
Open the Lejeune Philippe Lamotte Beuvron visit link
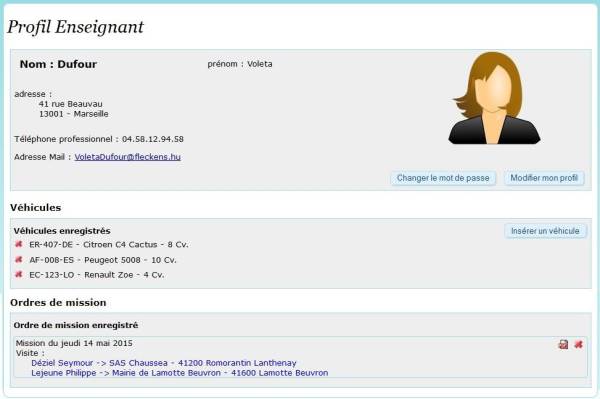coord(180,373)
